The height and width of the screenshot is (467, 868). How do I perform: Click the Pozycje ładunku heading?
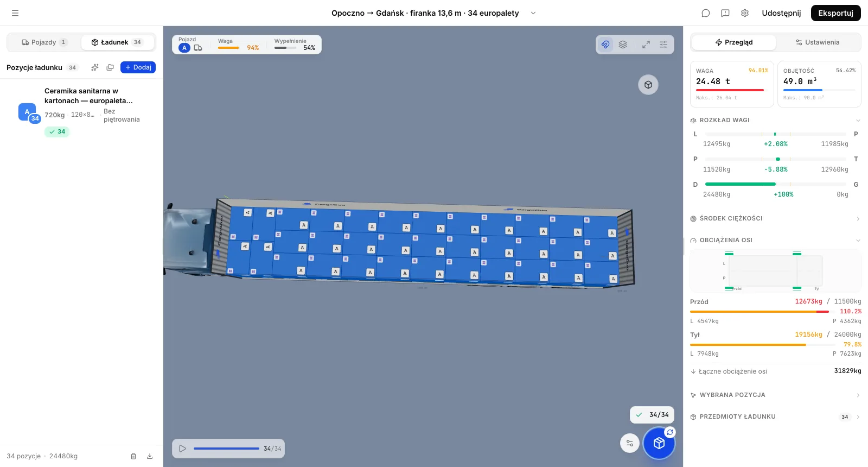tap(34, 67)
